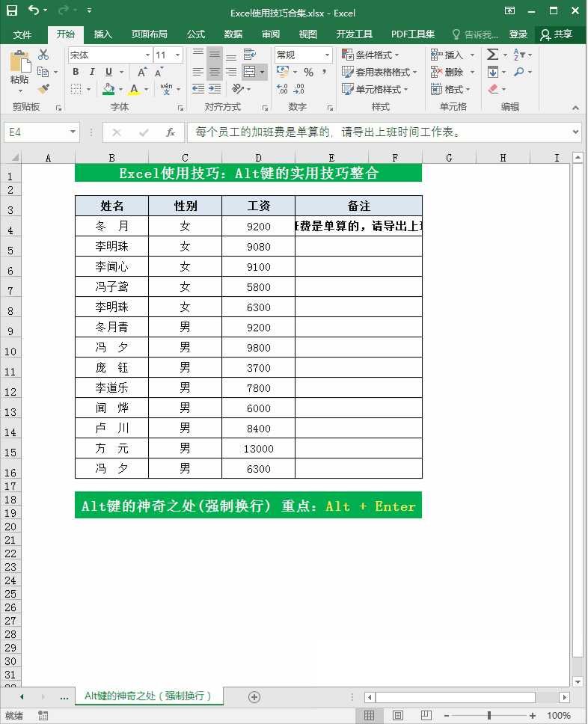Click Decrease Font Size icon
The image size is (588, 724).
point(159,72)
